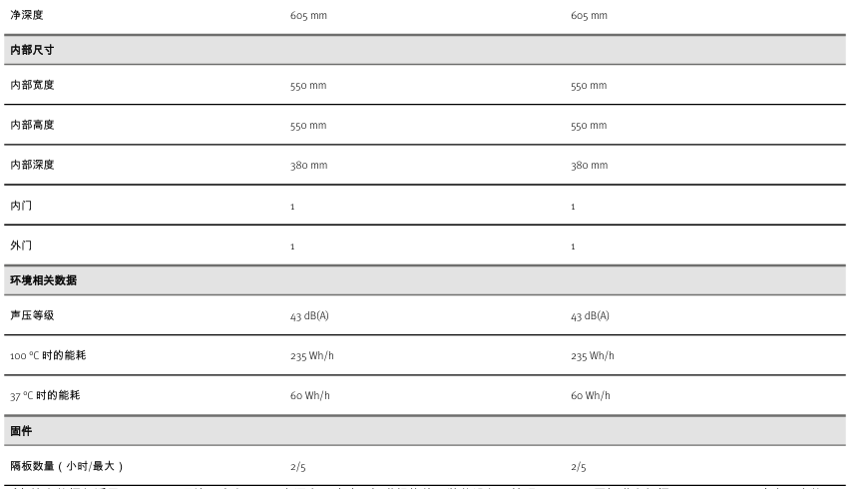Click the right-column 43 dB(A) value

point(590,316)
